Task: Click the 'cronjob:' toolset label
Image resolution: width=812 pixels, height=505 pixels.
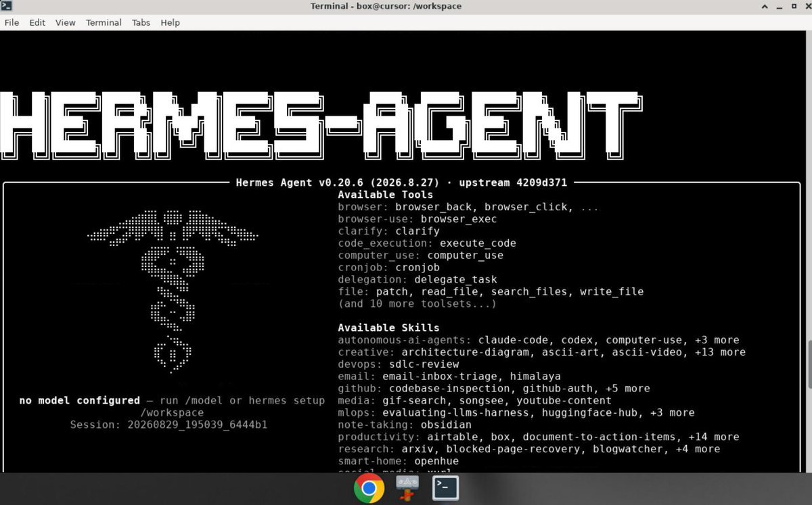Action: point(363,268)
